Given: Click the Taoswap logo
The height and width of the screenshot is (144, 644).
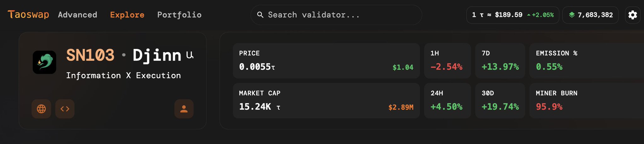Looking at the screenshot, I should [28, 14].
